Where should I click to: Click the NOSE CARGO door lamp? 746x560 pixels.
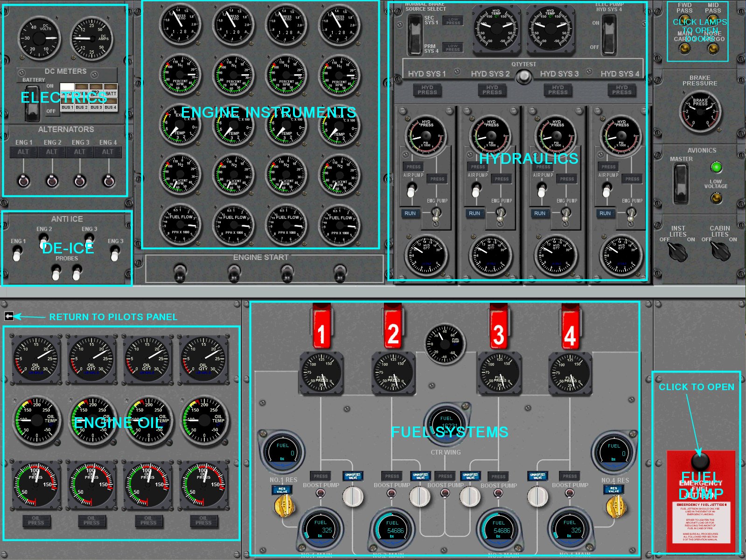[712, 48]
